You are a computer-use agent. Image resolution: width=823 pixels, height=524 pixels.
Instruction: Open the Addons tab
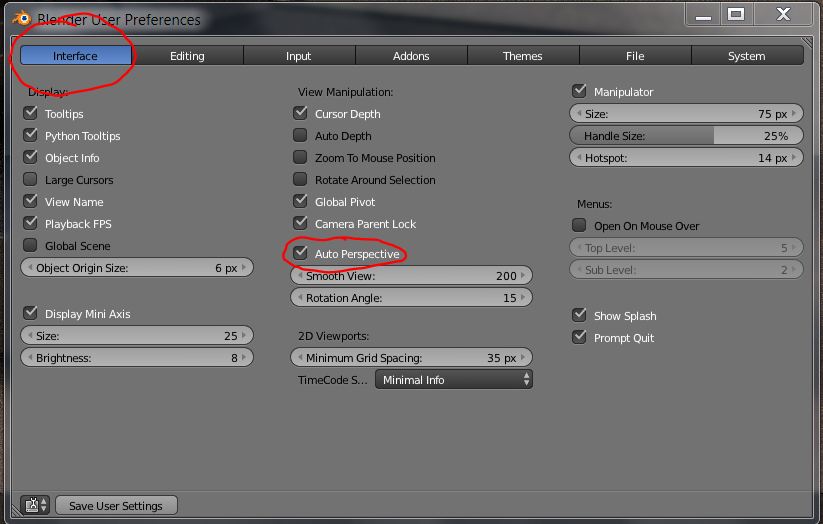coord(411,56)
